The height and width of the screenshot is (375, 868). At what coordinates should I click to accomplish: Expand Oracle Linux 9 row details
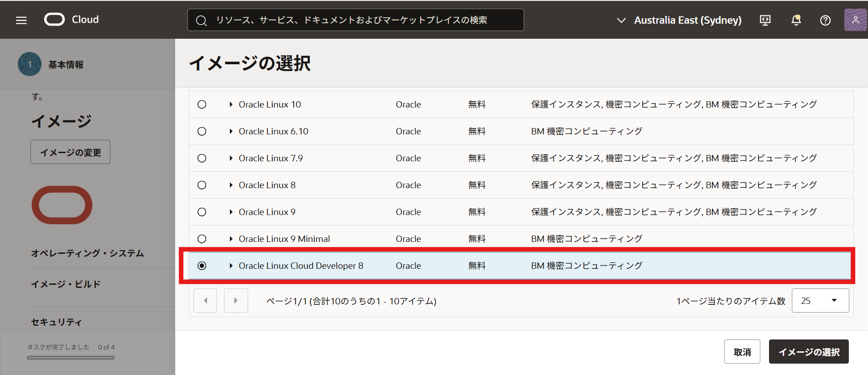point(231,212)
